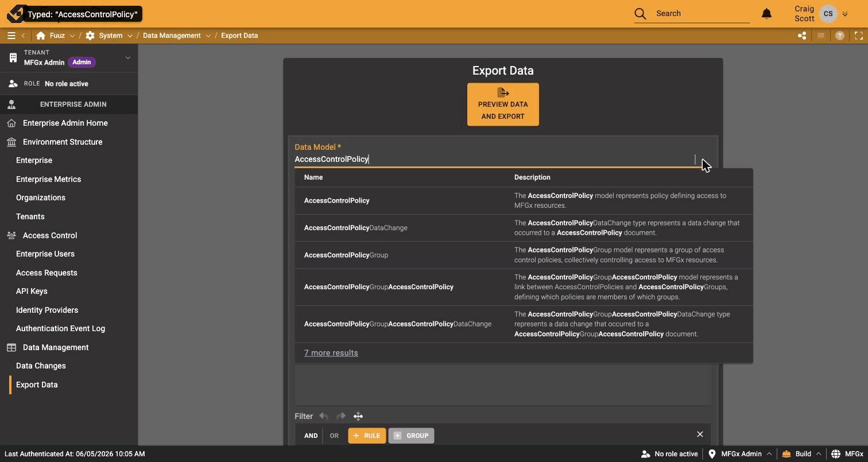Click the status bar role person icon

[646, 454]
